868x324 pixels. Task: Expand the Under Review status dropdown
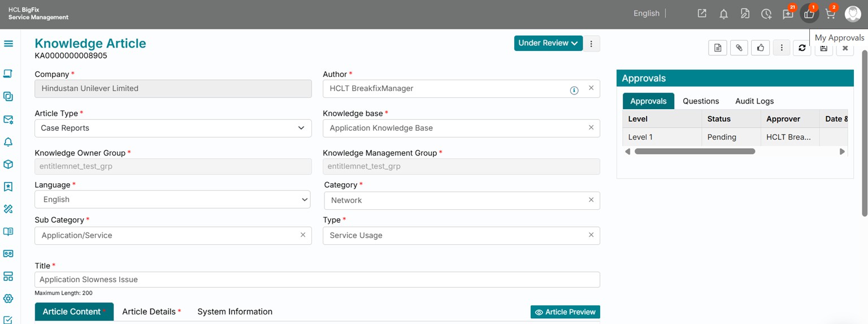(x=548, y=44)
